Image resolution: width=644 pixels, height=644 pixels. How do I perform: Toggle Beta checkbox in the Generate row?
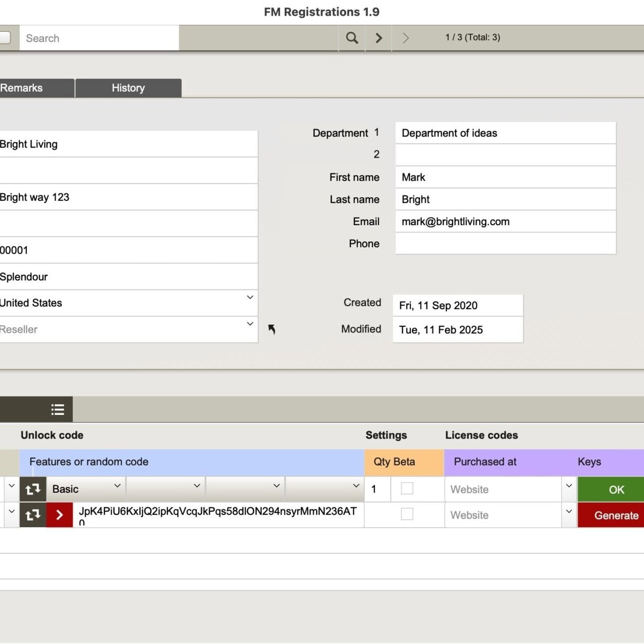(407, 514)
